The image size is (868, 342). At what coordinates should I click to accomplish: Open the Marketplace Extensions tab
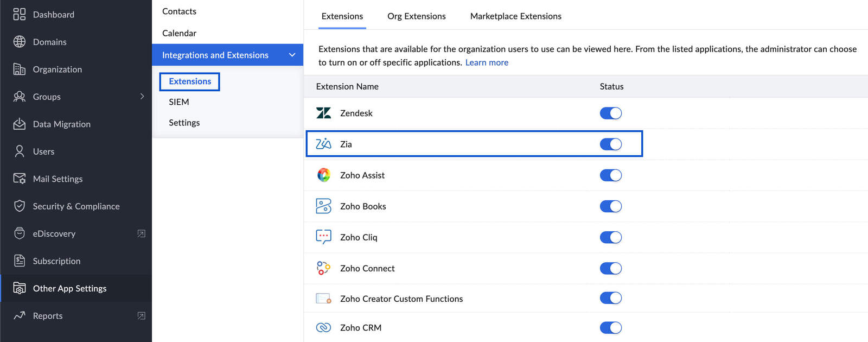coord(516,16)
